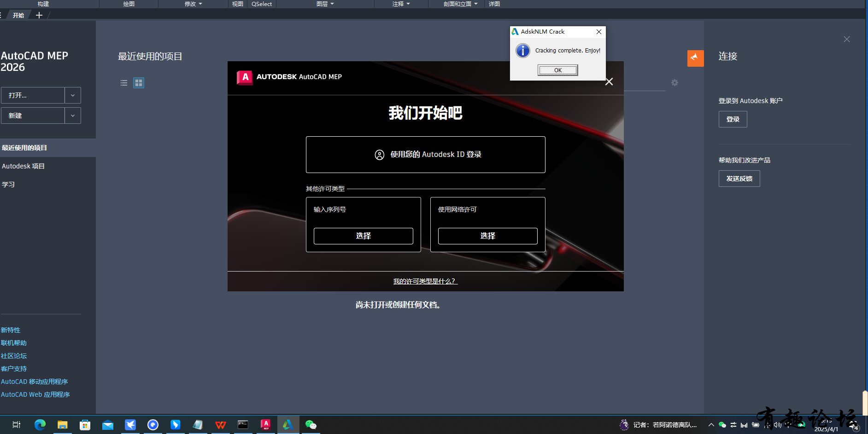Switch to the Autodesk installer taskbar icon

[288, 425]
